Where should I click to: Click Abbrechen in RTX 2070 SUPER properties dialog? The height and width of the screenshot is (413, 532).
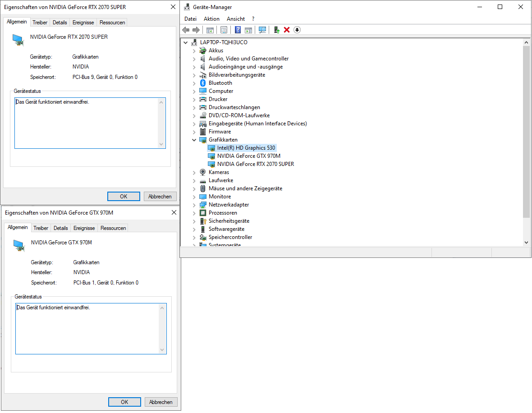tap(160, 197)
